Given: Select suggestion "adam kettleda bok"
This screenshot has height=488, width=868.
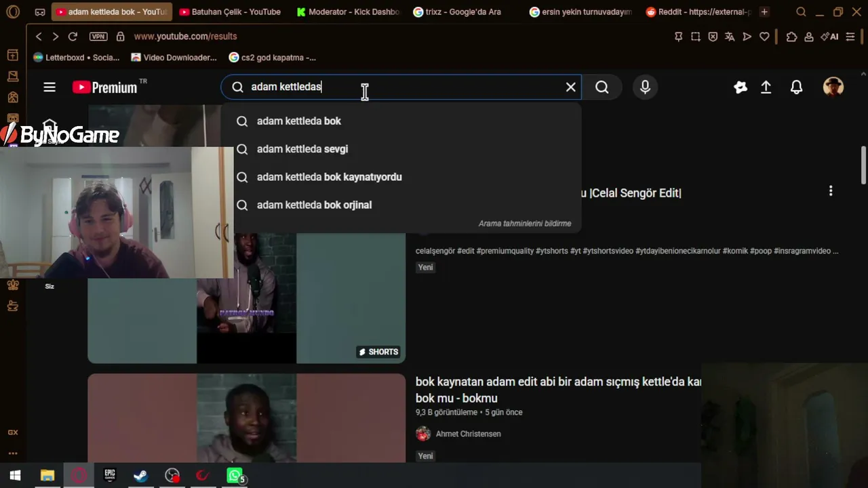Looking at the screenshot, I should tap(401, 121).
